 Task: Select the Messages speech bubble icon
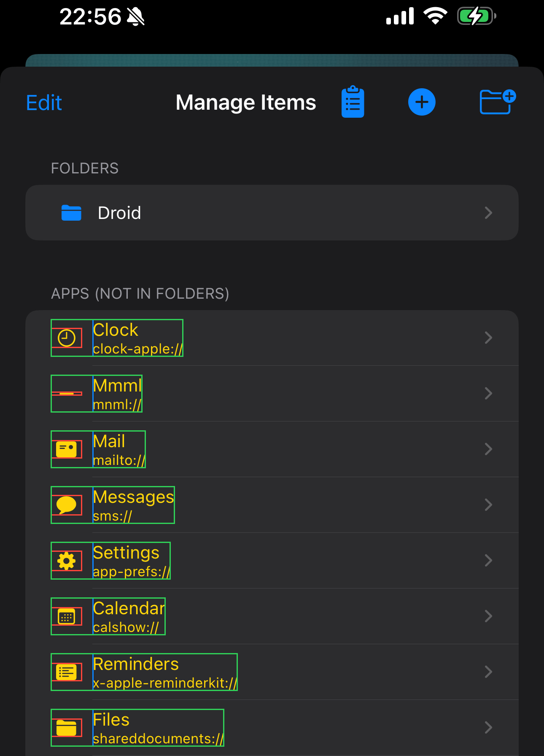coord(67,505)
